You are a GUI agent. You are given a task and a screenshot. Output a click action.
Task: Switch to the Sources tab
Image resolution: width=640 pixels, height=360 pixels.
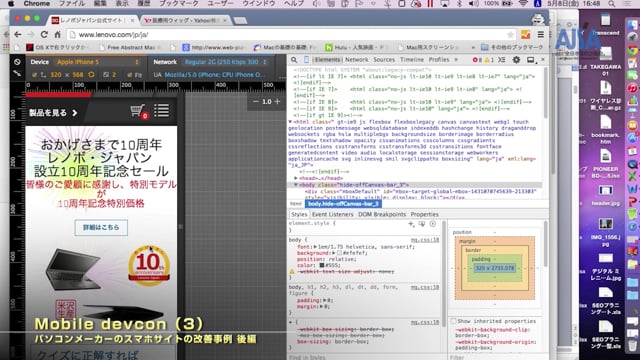tap(384, 60)
